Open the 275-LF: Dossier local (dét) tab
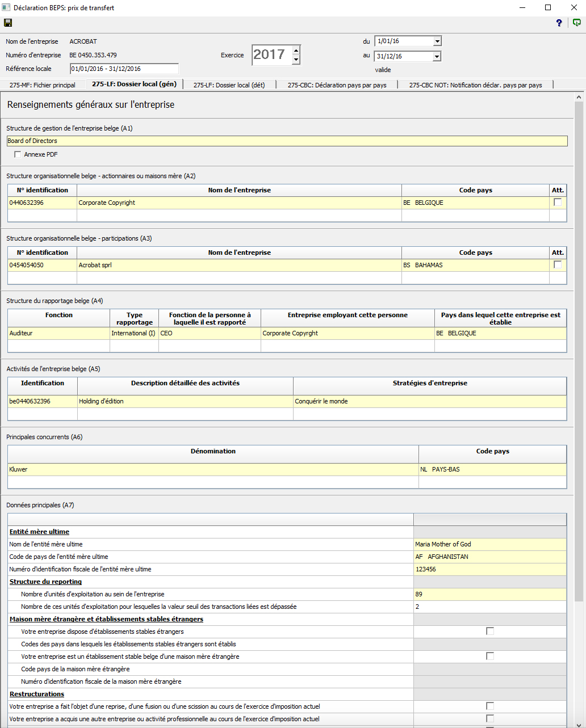586x728 pixels. point(229,85)
